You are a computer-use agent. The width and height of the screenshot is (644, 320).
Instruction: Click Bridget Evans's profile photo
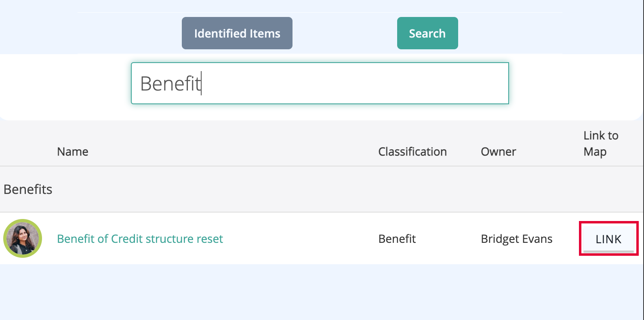(x=23, y=238)
